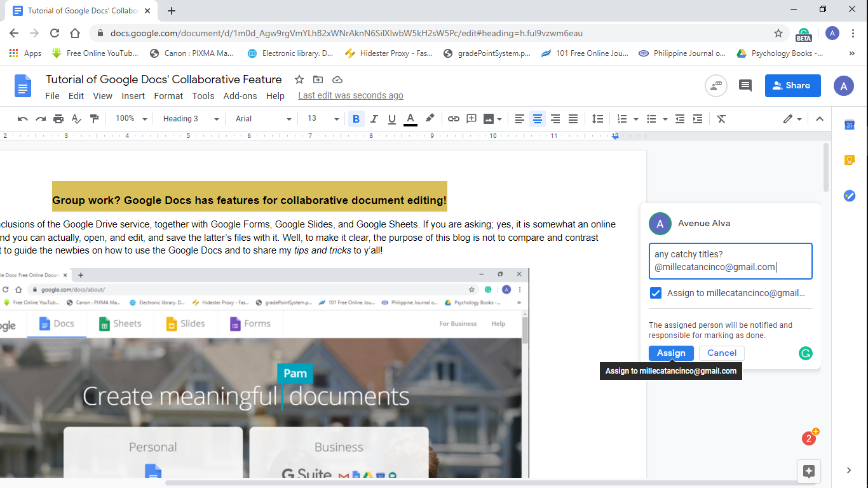This screenshot has width=868, height=488.
Task: Open the highlight color marker tool
Action: pyautogui.click(x=430, y=119)
